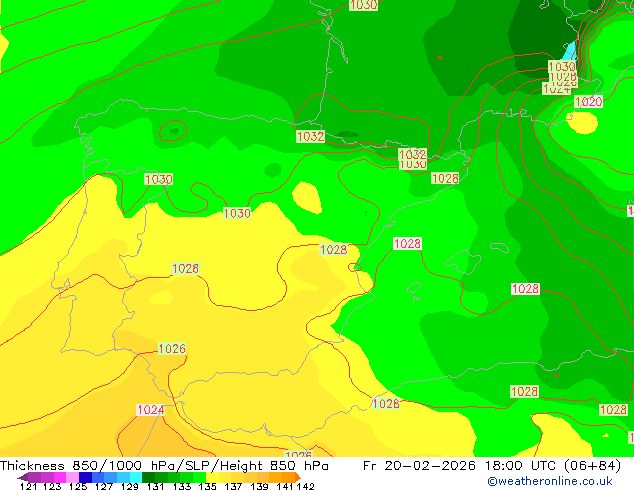
Task: Click the 1020 isobar pressure label
Action: (x=588, y=101)
